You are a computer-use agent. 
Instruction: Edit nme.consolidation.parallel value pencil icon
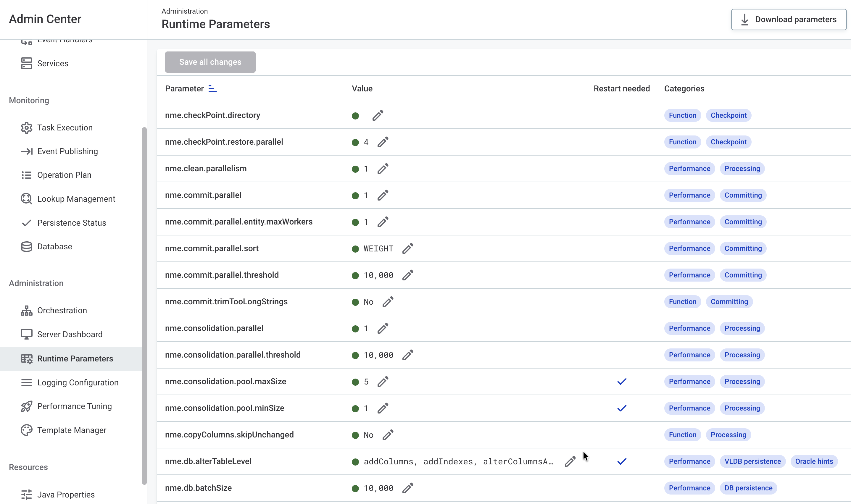tap(383, 328)
